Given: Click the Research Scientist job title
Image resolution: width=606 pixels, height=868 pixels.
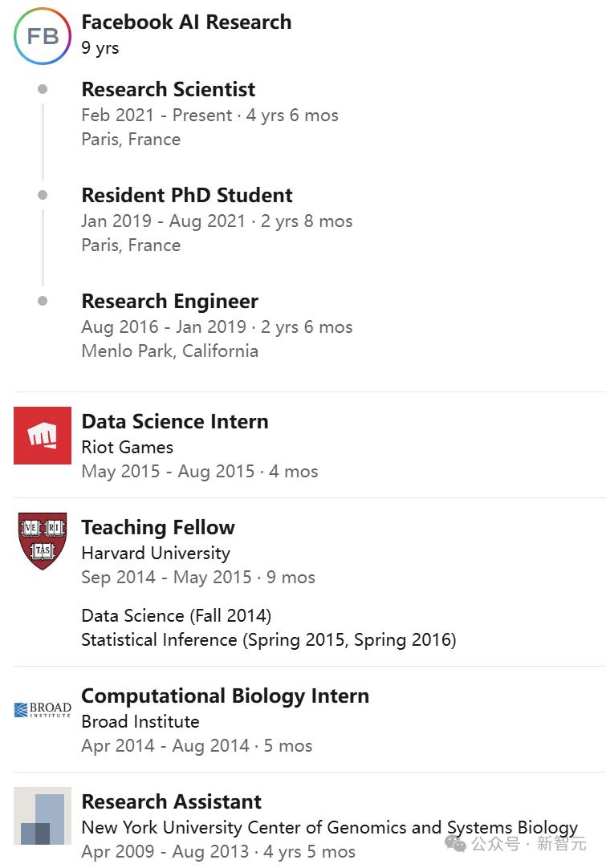Looking at the screenshot, I should 169,89.
